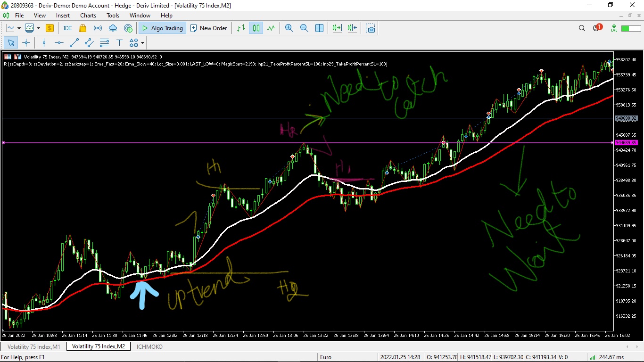Click the green LVL upgrade icon

pos(614,28)
